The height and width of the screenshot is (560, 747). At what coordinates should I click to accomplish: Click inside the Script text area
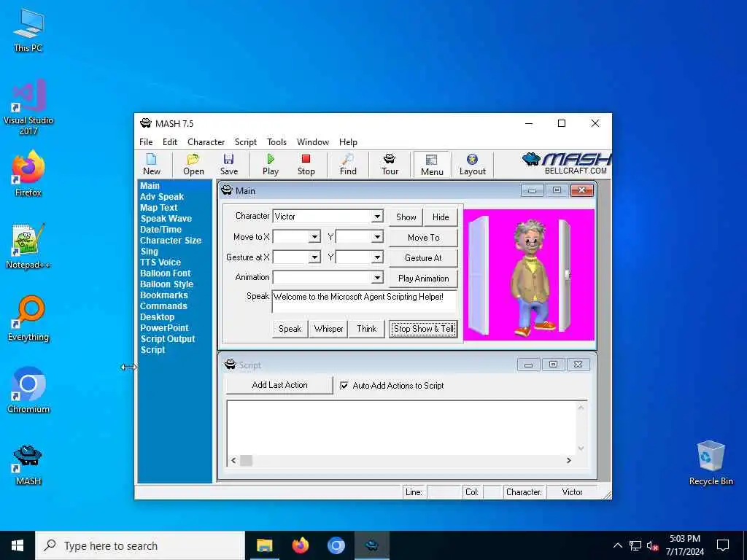coord(402,427)
